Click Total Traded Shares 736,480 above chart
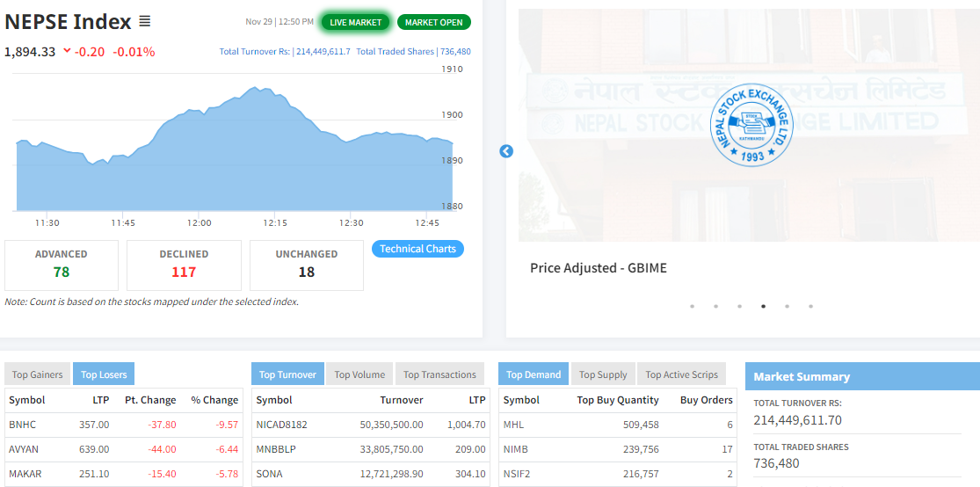The height and width of the screenshot is (487, 980). 414,52
